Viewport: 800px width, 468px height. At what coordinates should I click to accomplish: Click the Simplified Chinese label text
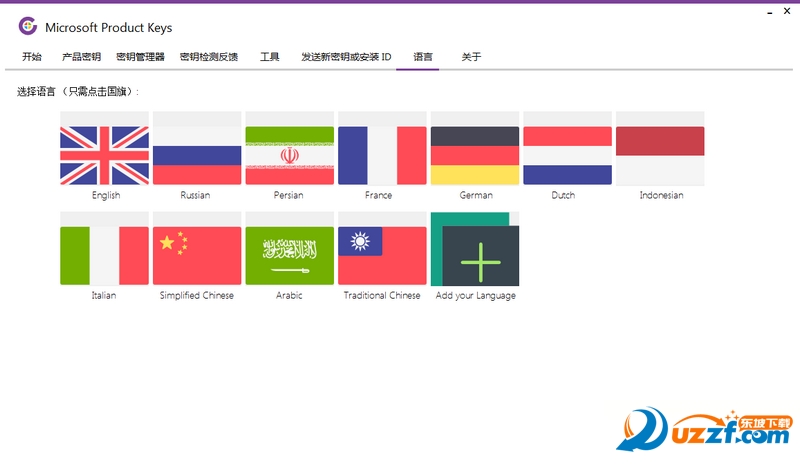[196, 295]
